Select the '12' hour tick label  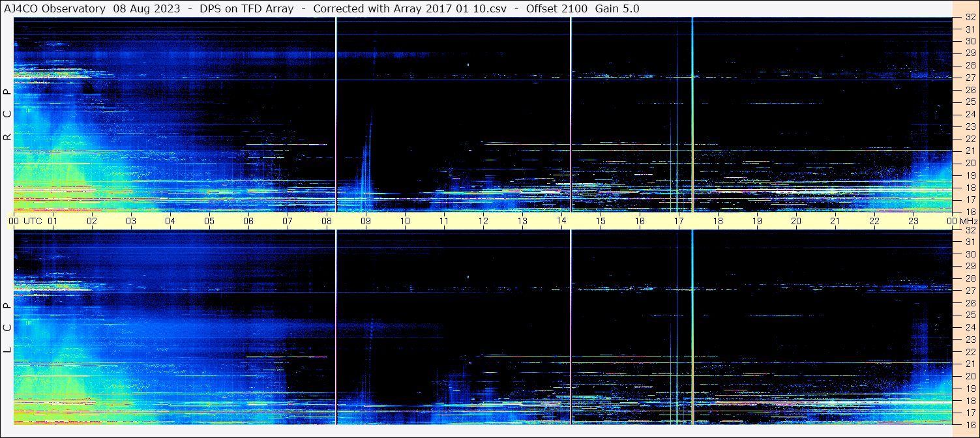[483, 221]
